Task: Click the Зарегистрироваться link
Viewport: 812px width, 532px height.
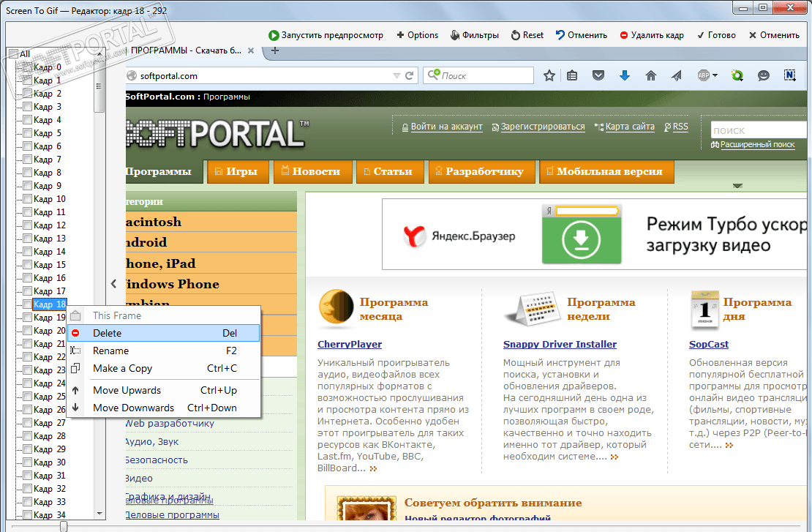Action: (x=542, y=127)
